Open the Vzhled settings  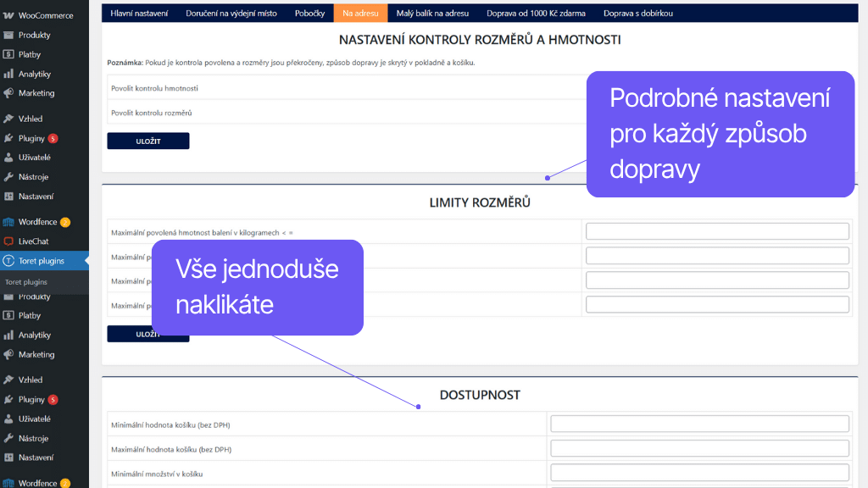32,119
